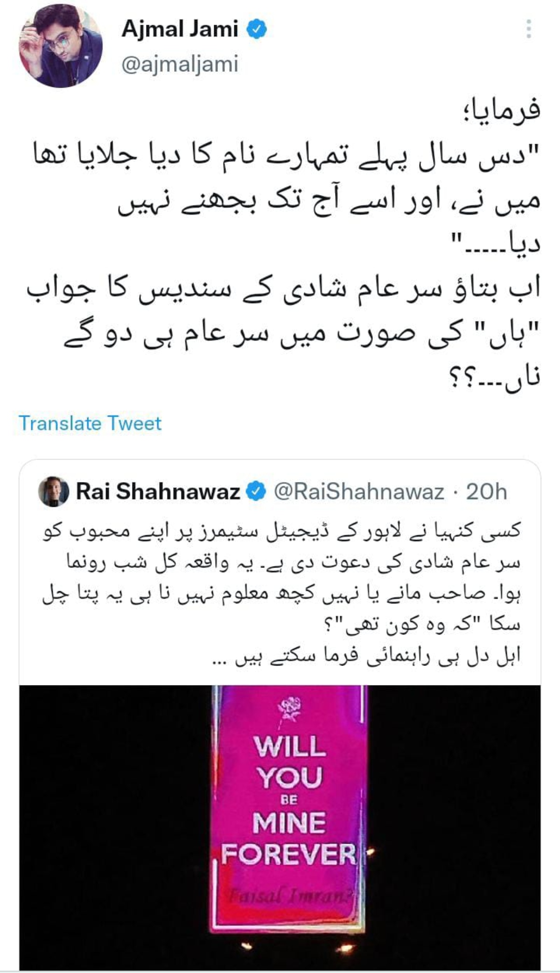Click Translate Tweet link
560x973 pixels.
point(90,423)
